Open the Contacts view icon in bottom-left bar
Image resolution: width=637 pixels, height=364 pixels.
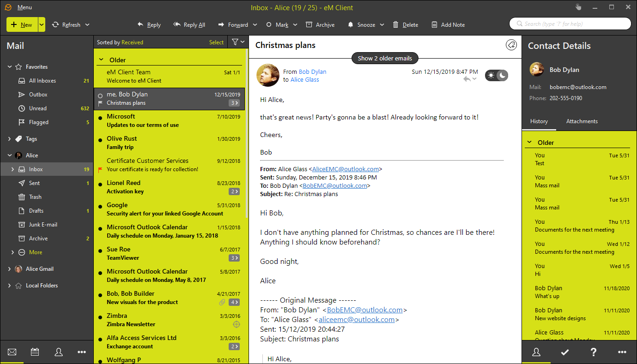click(x=59, y=352)
